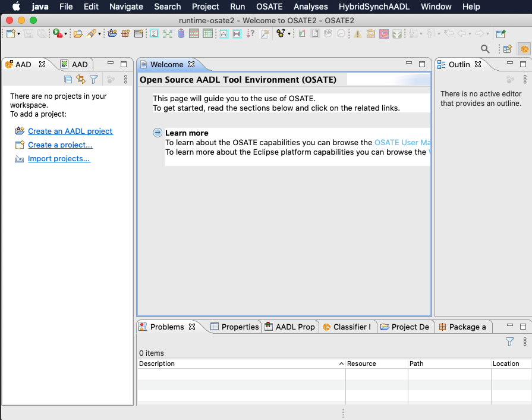Collapse All in the AADL Navigator view
This screenshot has width=532, height=420.
pos(68,80)
